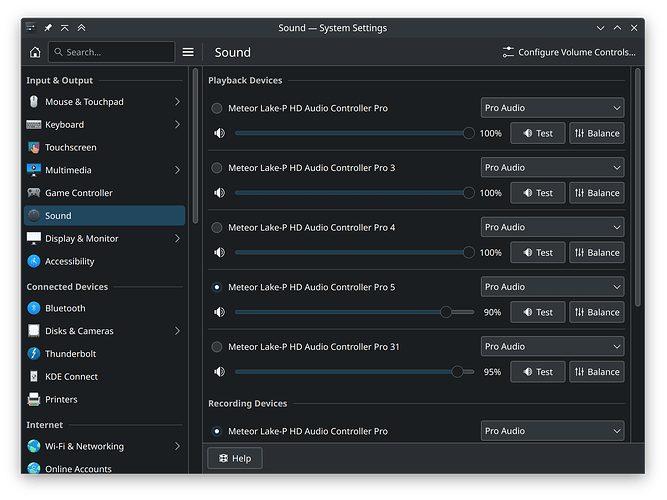The height and width of the screenshot is (500, 667).
Task: Adjust Controller Pro 31 volume slider
Action: pyautogui.click(x=354, y=372)
